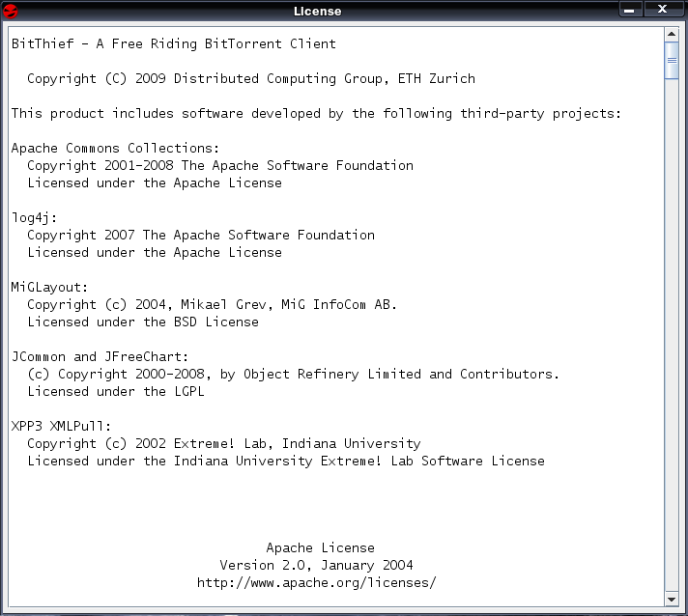Click the scrollbar up arrow

coord(672,34)
